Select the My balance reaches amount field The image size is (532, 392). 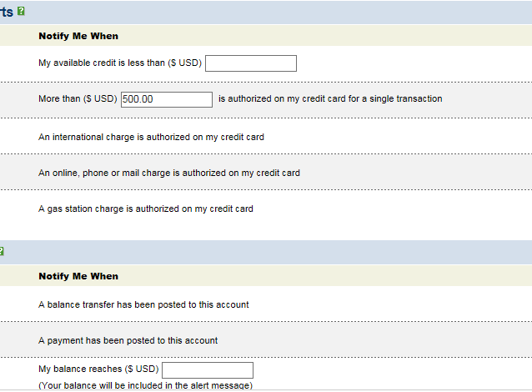click(x=208, y=370)
